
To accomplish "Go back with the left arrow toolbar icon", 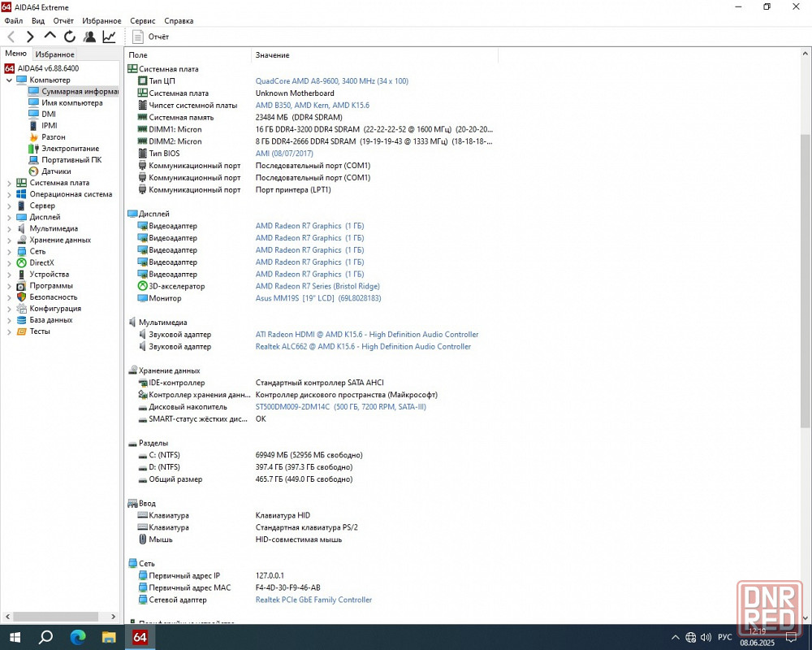I will pos(11,37).
